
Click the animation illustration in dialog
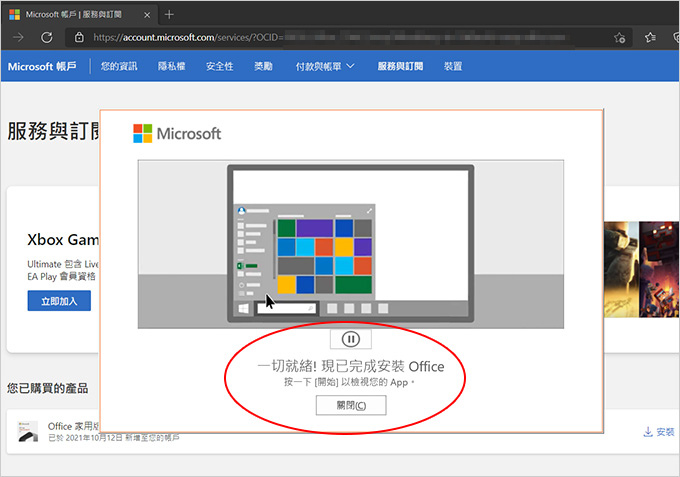[x=351, y=244]
